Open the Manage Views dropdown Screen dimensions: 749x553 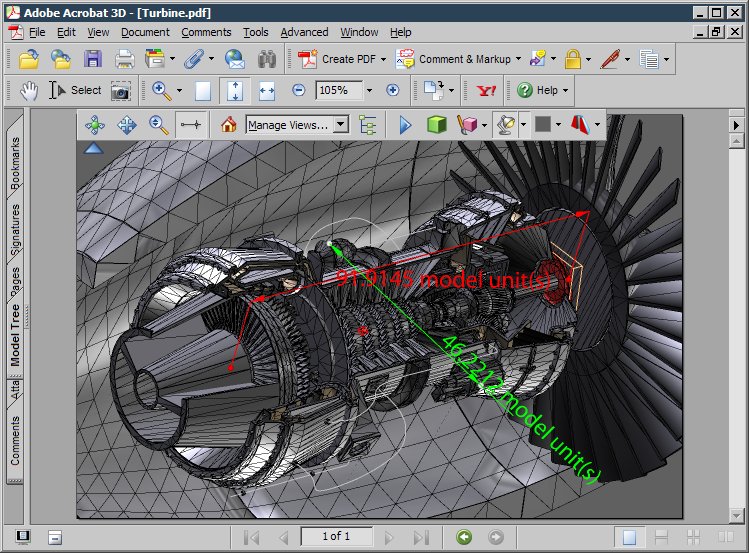click(x=297, y=125)
